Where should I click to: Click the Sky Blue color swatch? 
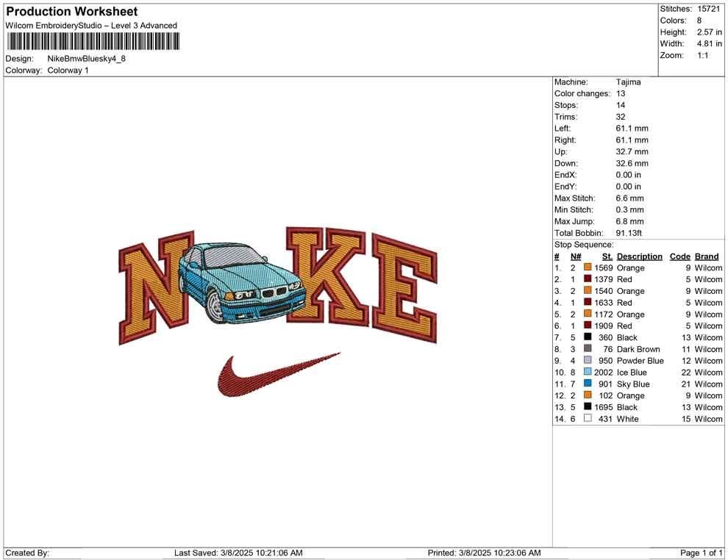[588, 383]
